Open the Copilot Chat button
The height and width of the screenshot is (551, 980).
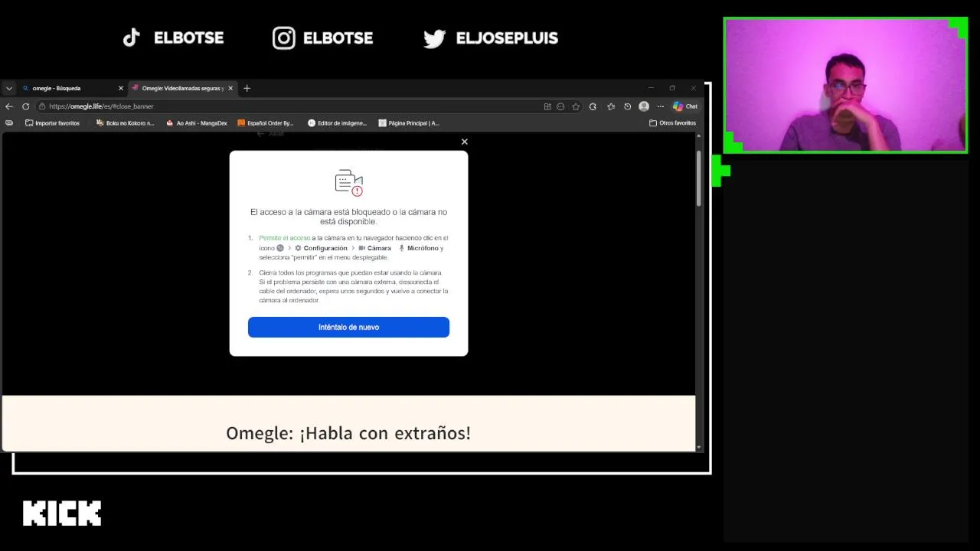(685, 106)
